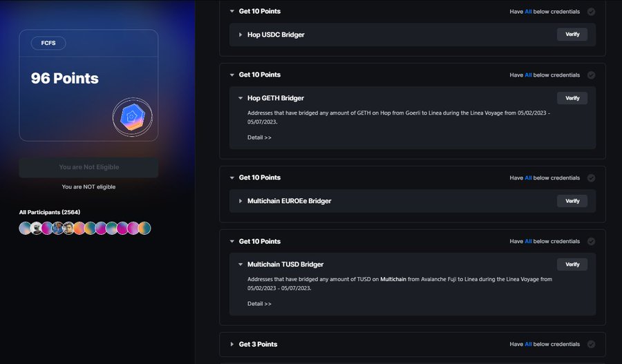
Task: Click the 96 Points text
Action: point(65,78)
